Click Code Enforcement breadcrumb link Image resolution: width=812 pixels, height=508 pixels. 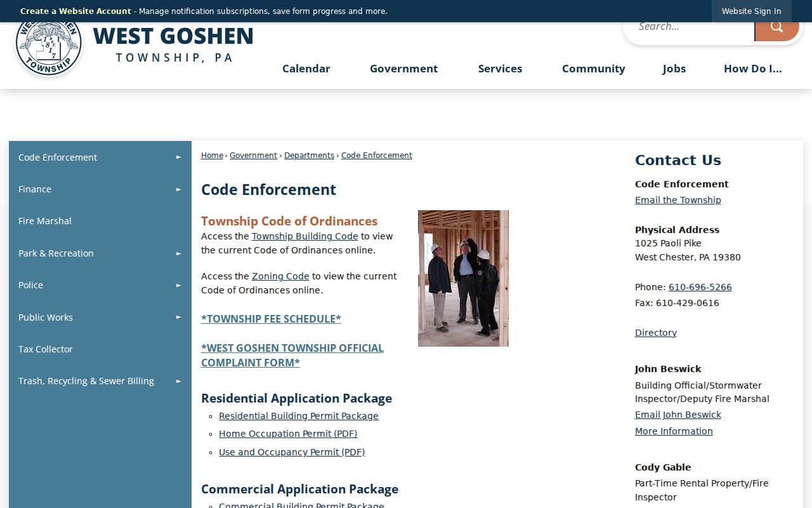(377, 155)
